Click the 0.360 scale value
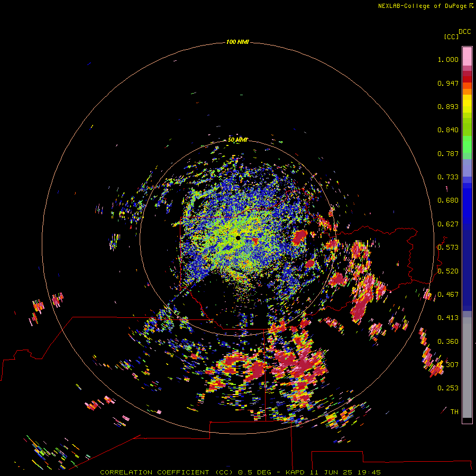The height and width of the screenshot is (476, 476). (x=448, y=342)
